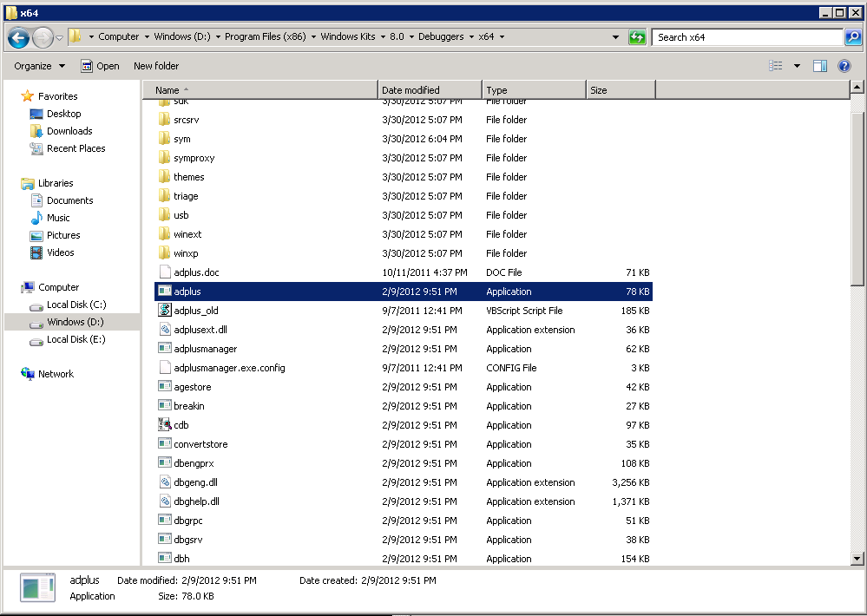Sort by the Date modified column
The width and height of the screenshot is (867, 616).
click(430, 90)
